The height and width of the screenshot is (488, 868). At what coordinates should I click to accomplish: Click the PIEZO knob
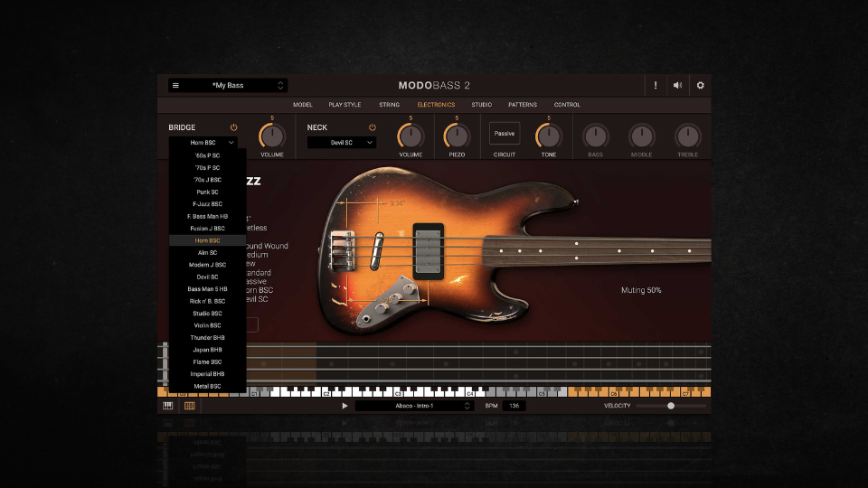click(457, 136)
